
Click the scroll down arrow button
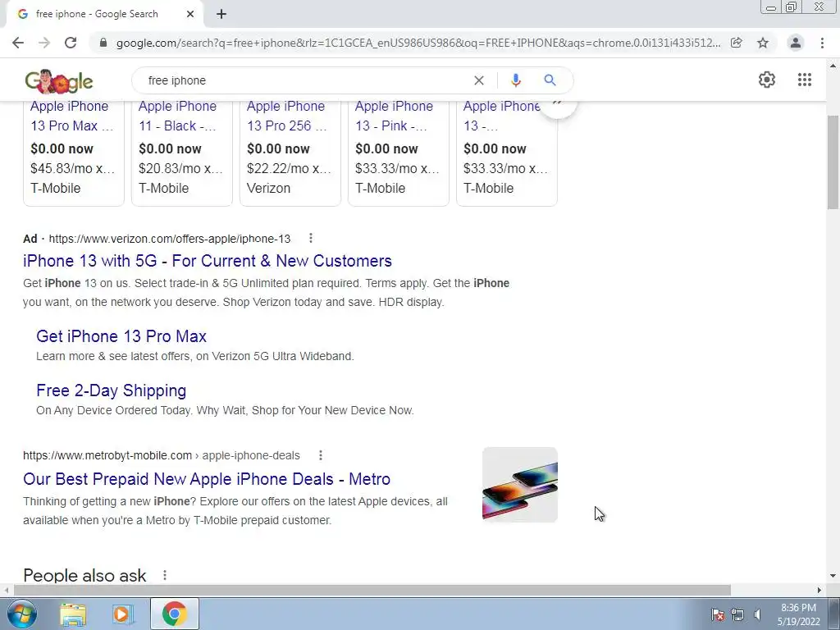pos(833,577)
